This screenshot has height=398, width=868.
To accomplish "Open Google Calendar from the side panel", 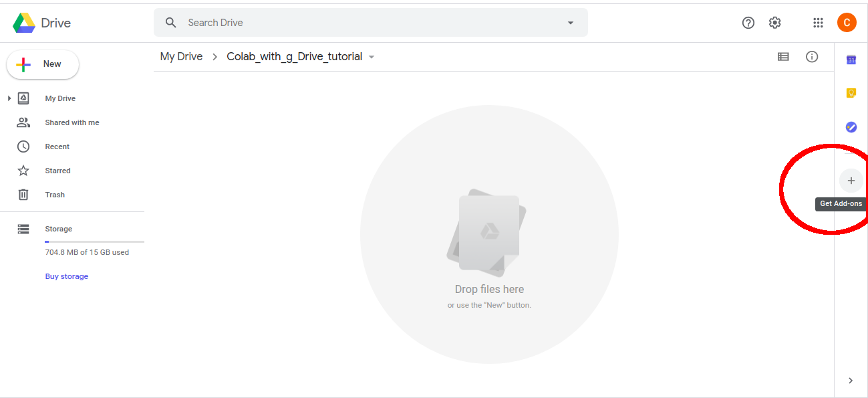I will coord(851,60).
